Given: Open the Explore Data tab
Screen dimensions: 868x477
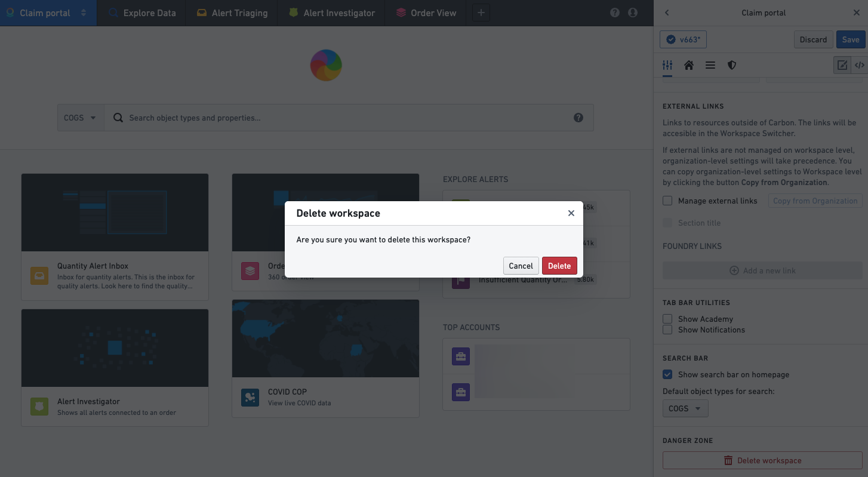Looking at the screenshot, I should pos(142,13).
